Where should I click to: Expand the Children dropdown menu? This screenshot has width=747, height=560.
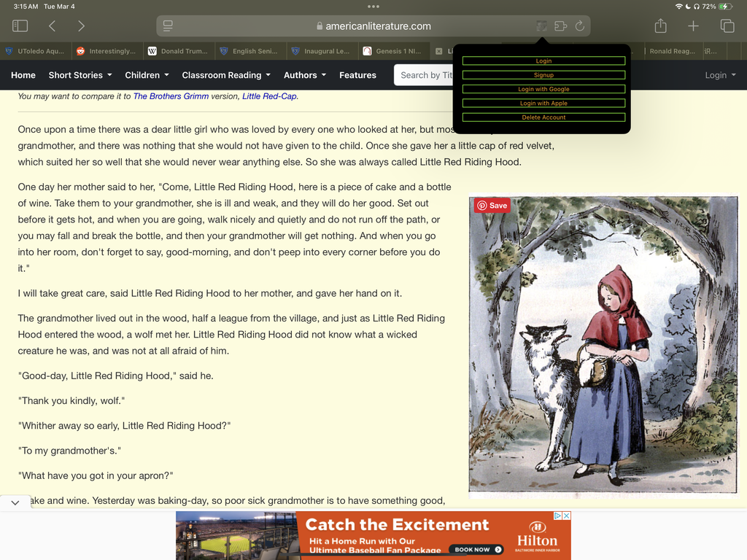point(147,75)
